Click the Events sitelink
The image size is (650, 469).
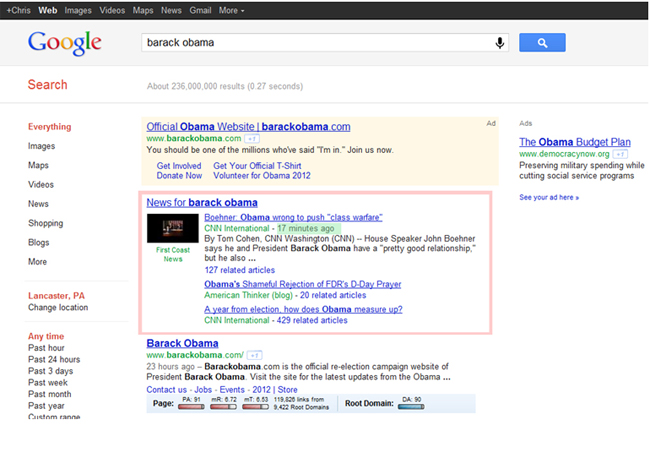click(232, 390)
